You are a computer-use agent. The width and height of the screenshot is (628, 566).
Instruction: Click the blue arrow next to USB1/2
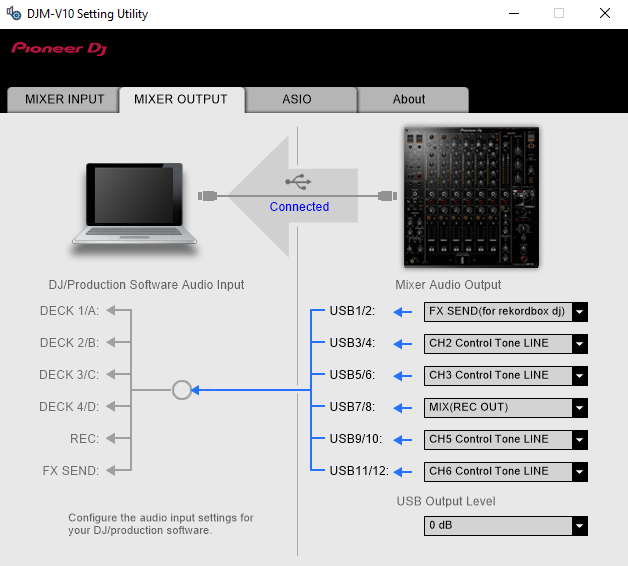[403, 312]
